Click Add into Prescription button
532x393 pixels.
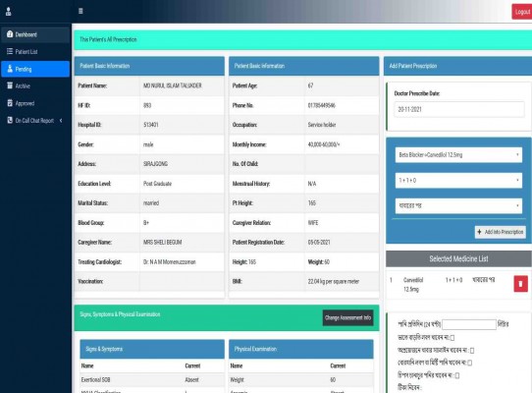501,232
